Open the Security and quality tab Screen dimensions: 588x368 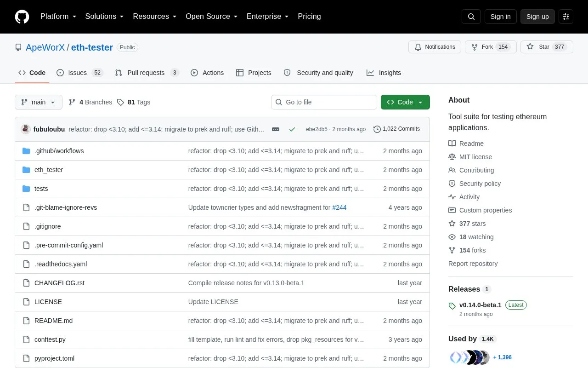(318, 73)
